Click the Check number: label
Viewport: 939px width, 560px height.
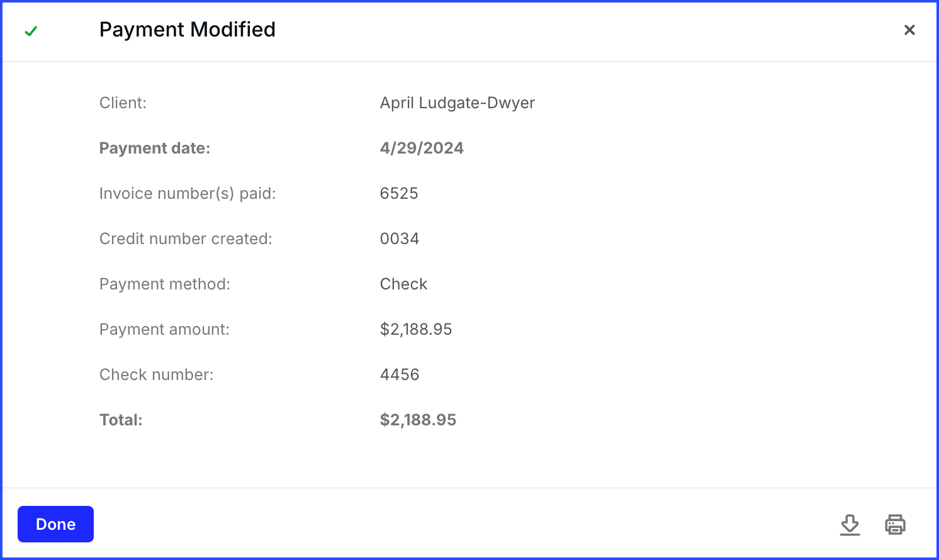tap(157, 374)
